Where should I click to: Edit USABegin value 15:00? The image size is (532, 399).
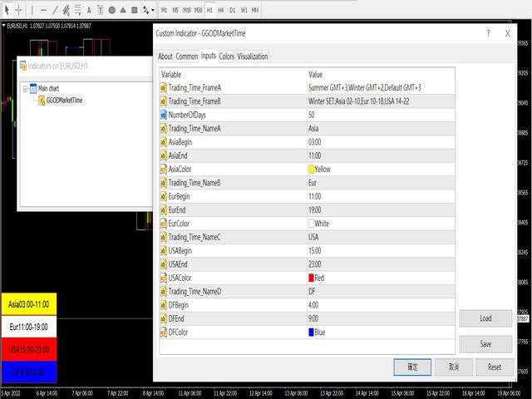tap(381, 251)
